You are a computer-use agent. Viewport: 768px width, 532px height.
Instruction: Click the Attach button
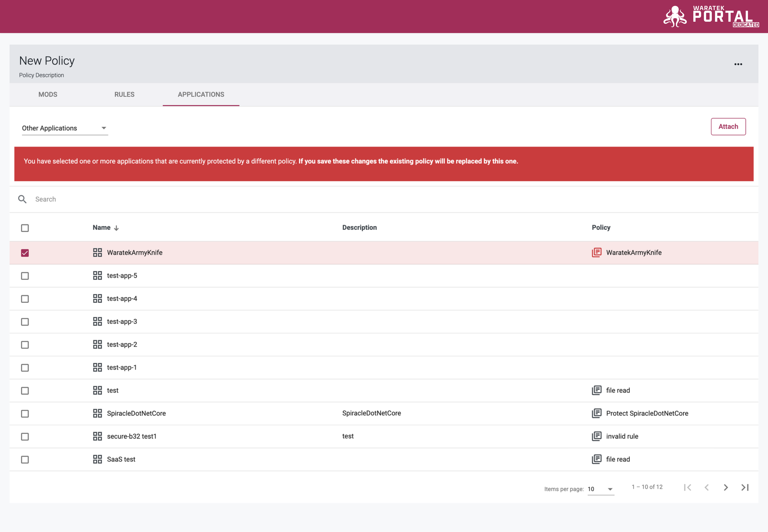[728, 127]
